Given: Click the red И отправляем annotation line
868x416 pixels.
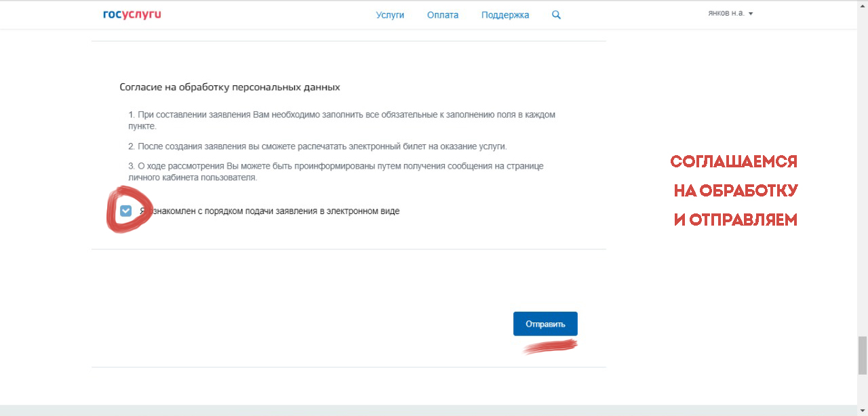Looking at the screenshot, I should [x=735, y=220].
